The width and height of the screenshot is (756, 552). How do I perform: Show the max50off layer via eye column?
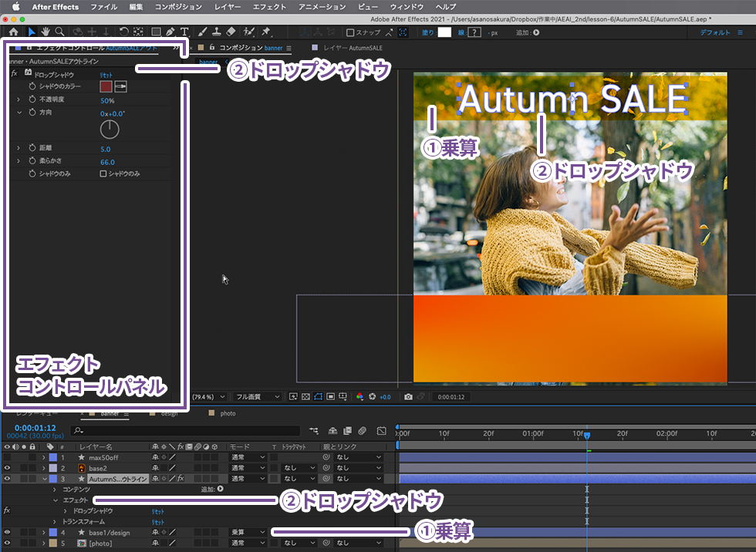coord(7,457)
